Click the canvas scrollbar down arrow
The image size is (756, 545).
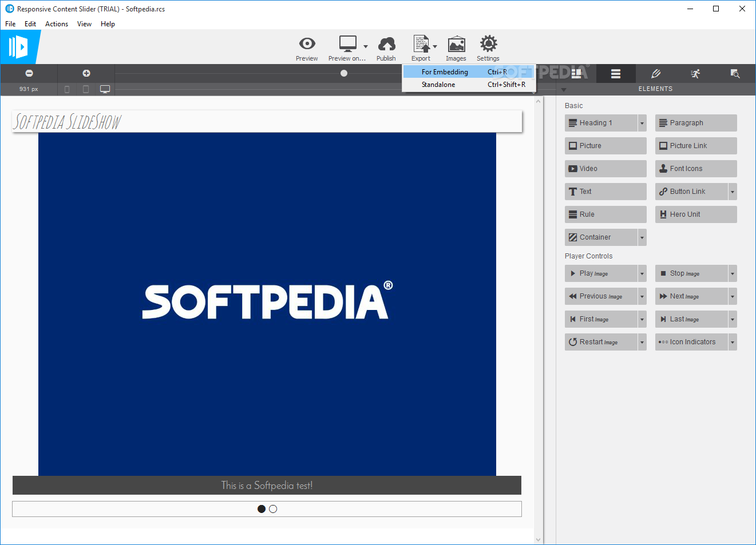[x=538, y=539]
